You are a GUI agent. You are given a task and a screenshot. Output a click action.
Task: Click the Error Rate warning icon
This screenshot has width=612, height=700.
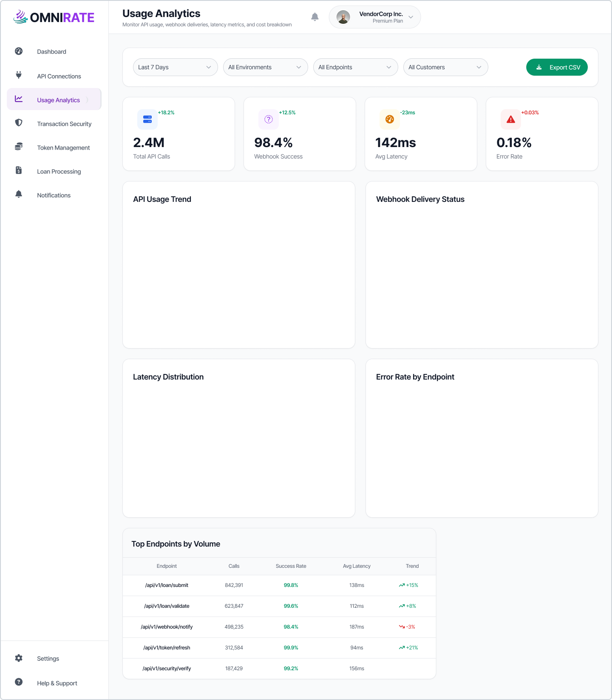pyautogui.click(x=511, y=119)
